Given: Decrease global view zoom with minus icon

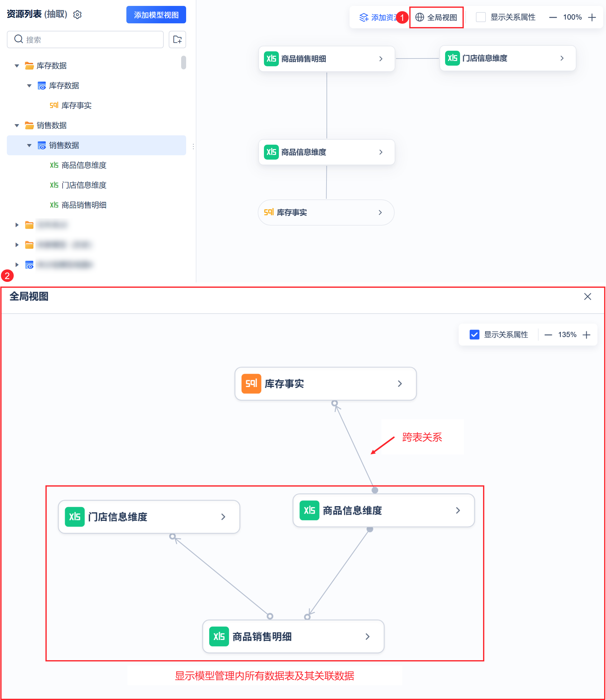Looking at the screenshot, I should pos(548,335).
